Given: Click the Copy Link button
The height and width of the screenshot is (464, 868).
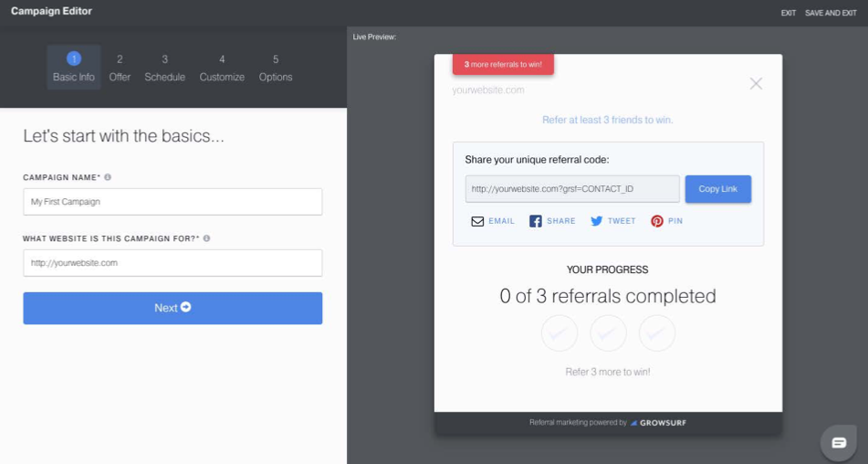Looking at the screenshot, I should point(718,189).
